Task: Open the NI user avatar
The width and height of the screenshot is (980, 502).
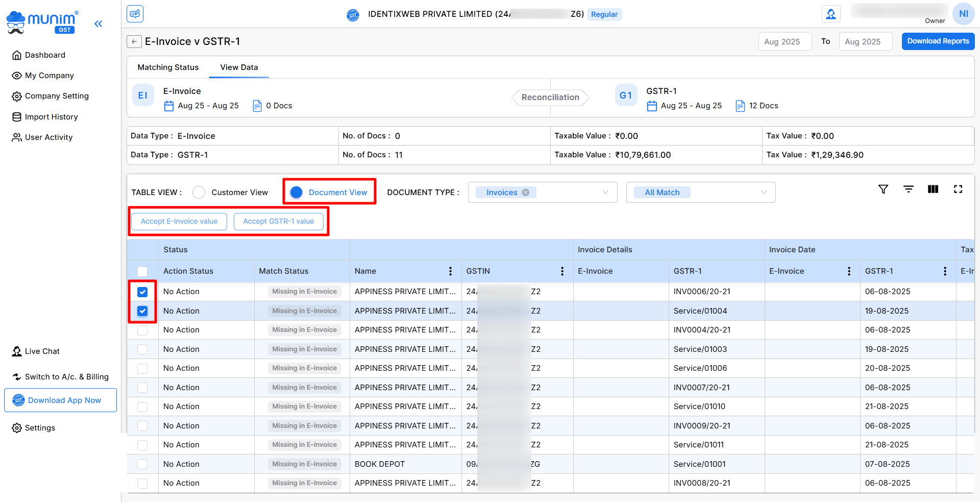Action: pyautogui.click(x=963, y=14)
